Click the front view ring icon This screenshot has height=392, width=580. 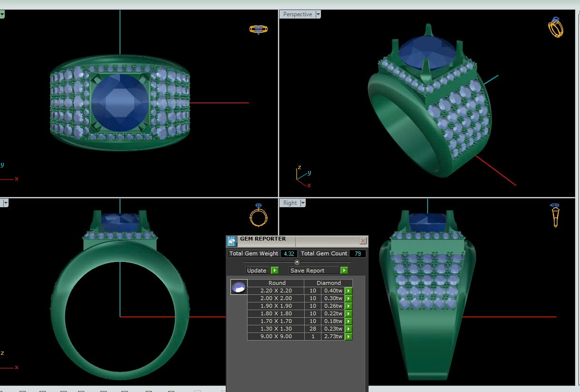tap(259, 215)
